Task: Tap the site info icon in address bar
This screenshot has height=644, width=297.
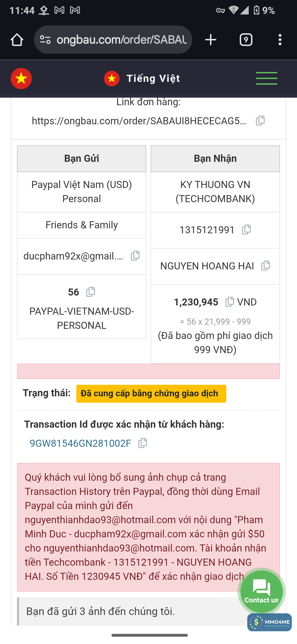Action: (45, 40)
